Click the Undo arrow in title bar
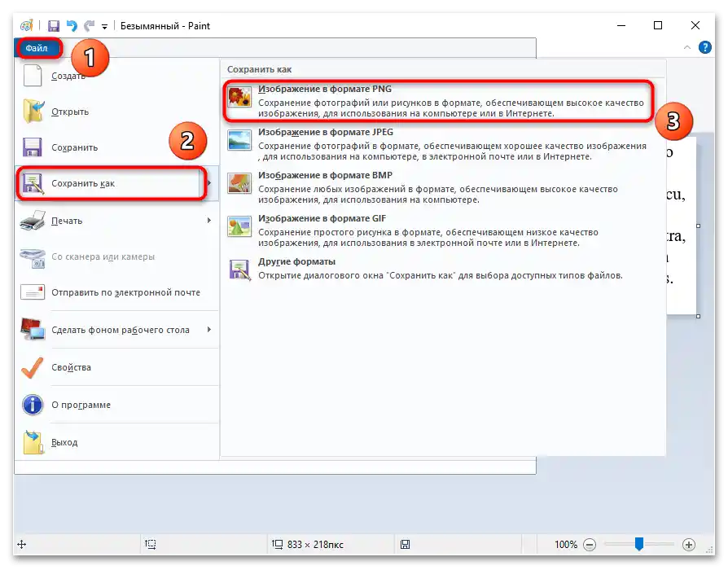728x570 pixels. 72,25
